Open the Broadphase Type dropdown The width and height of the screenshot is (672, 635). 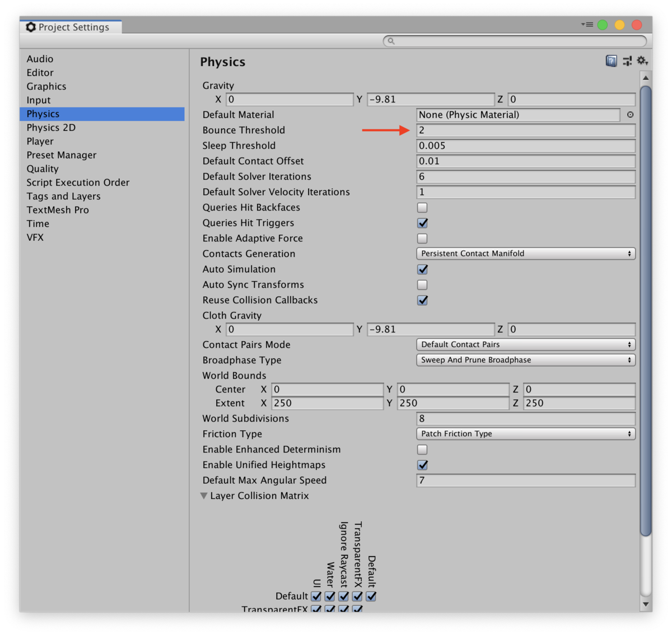(x=526, y=360)
